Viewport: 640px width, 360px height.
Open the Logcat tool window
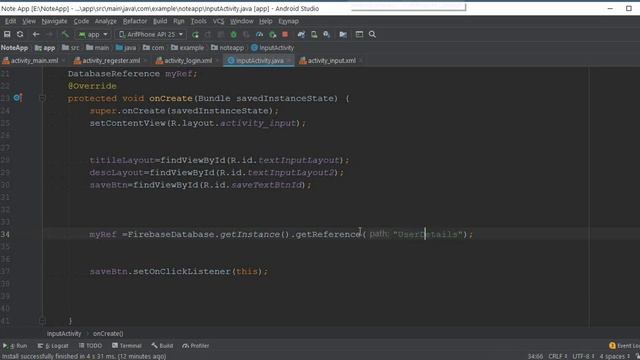tap(53, 346)
